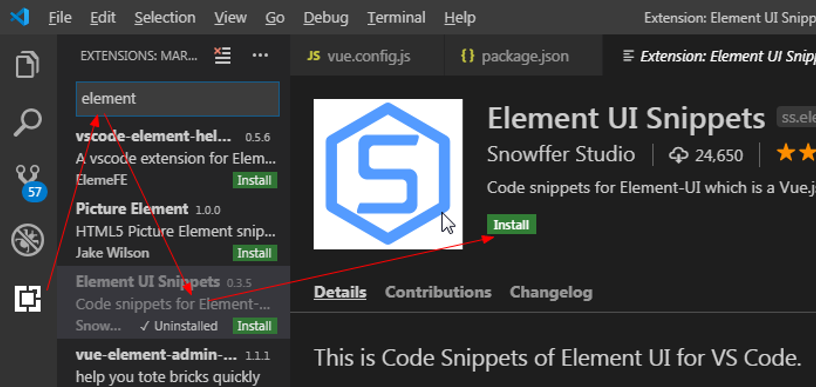Open the Debug view in the activity bar

pyautogui.click(x=28, y=240)
